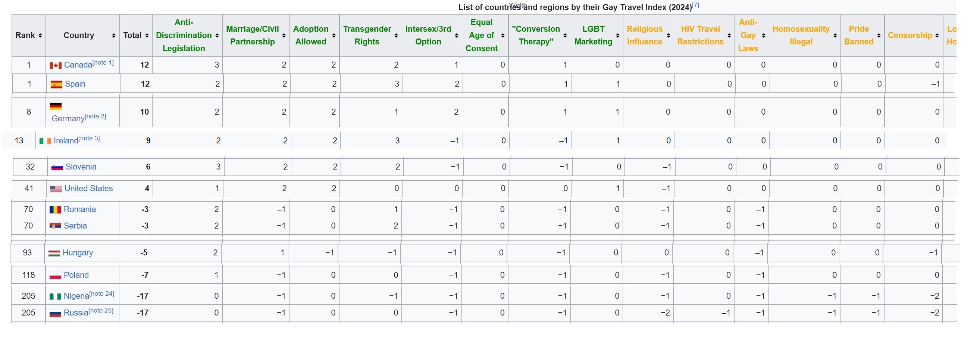Click the Hungarian flag icon

pyautogui.click(x=54, y=253)
